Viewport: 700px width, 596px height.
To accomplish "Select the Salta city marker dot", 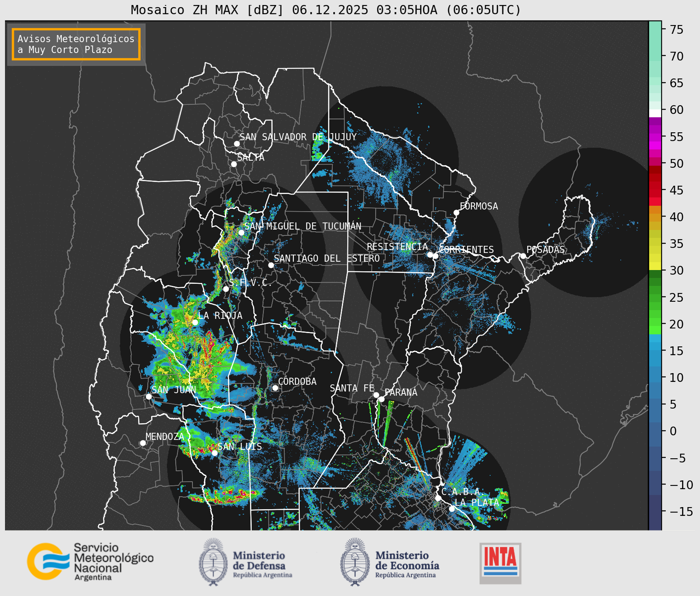I will point(234,164).
